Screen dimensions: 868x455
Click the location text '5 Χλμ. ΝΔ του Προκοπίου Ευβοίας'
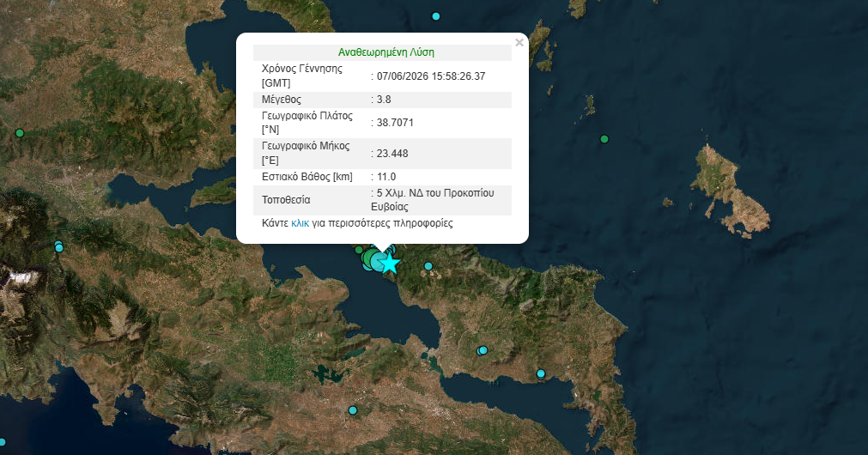tap(433, 200)
